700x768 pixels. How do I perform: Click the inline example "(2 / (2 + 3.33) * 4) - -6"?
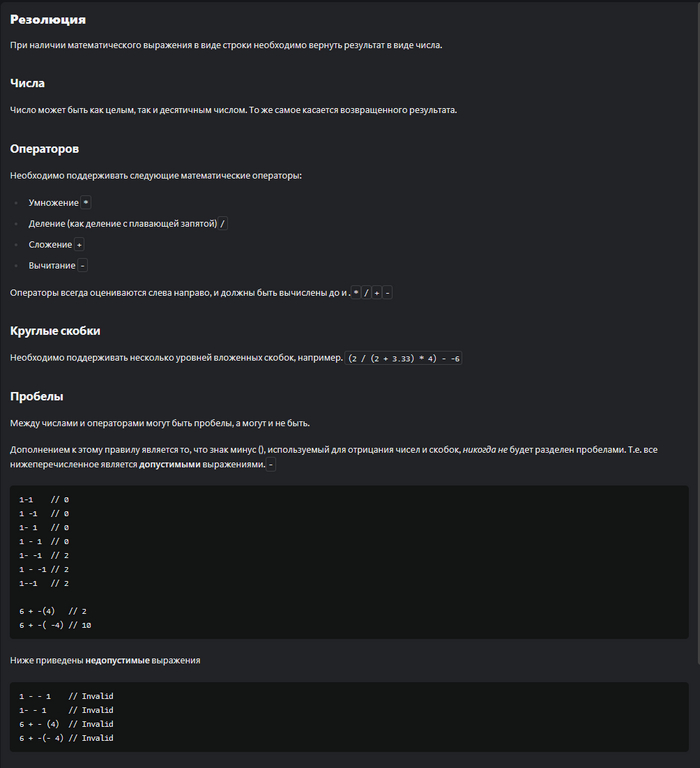[404, 358]
